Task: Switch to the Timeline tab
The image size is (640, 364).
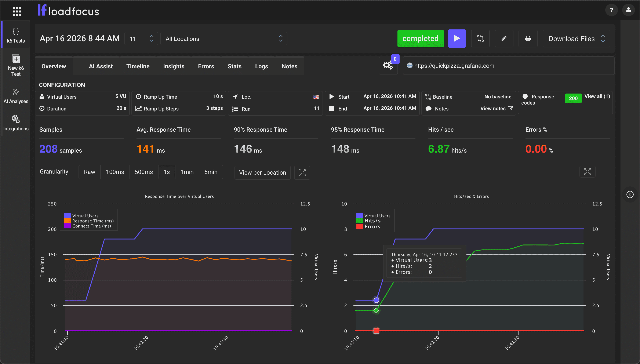Action: coord(138,66)
